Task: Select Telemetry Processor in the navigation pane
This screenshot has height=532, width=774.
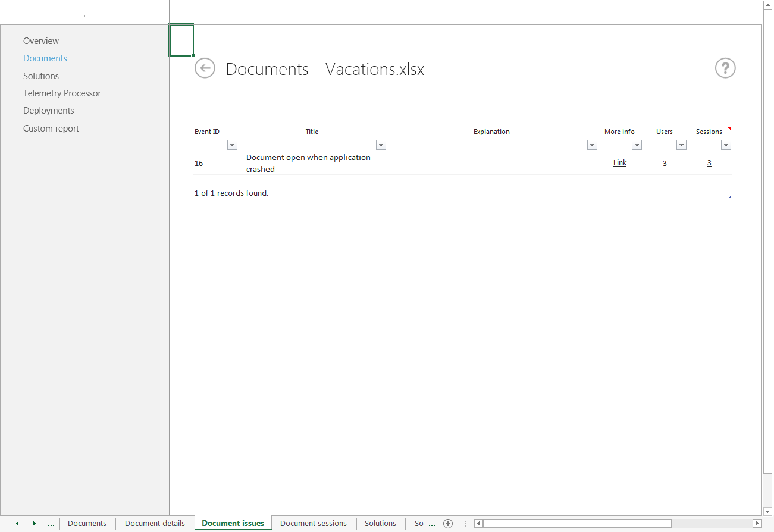Action: 62,93
